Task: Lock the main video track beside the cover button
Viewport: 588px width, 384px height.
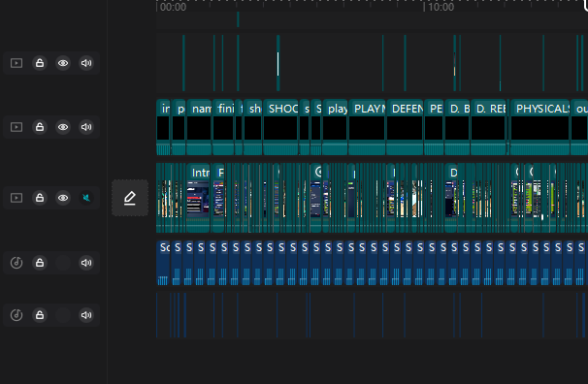Action: pyautogui.click(x=40, y=198)
